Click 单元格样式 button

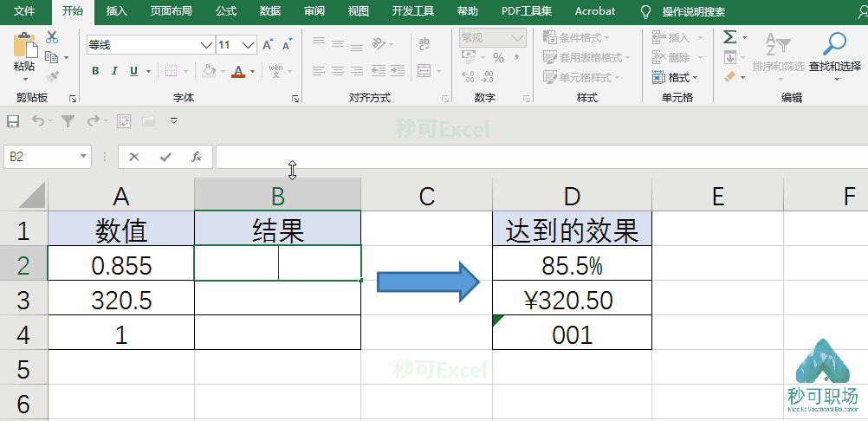tap(582, 77)
